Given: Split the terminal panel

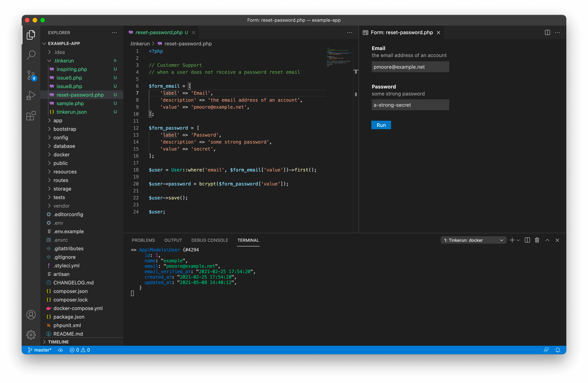Looking at the screenshot, I should pyautogui.click(x=527, y=240).
